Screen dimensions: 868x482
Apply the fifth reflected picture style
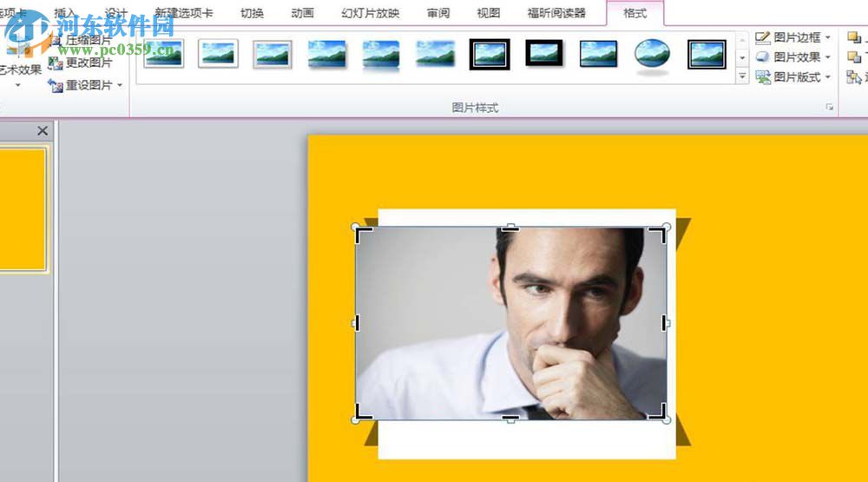(x=381, y=56)
